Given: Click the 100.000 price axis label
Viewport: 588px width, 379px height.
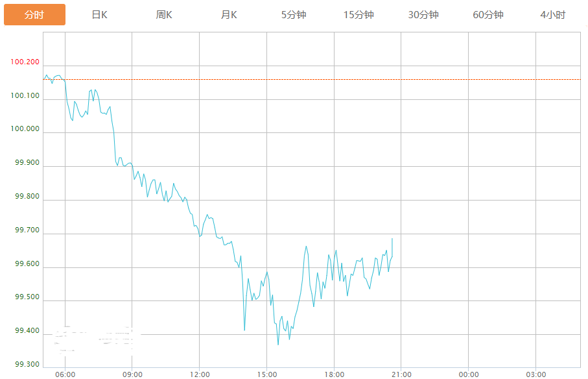Looking at the screenshot, I should tap(25, 129).
